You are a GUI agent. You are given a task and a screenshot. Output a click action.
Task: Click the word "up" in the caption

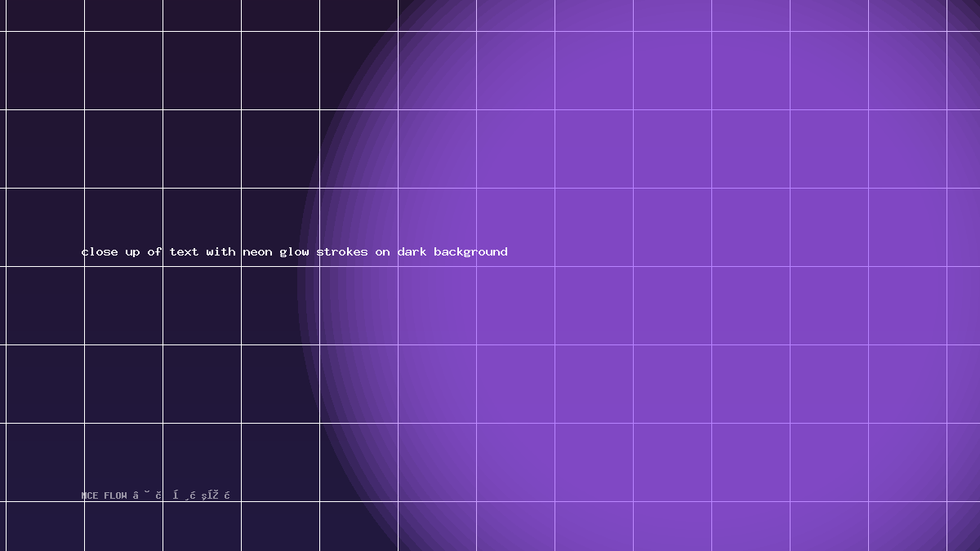coord(132,251)
